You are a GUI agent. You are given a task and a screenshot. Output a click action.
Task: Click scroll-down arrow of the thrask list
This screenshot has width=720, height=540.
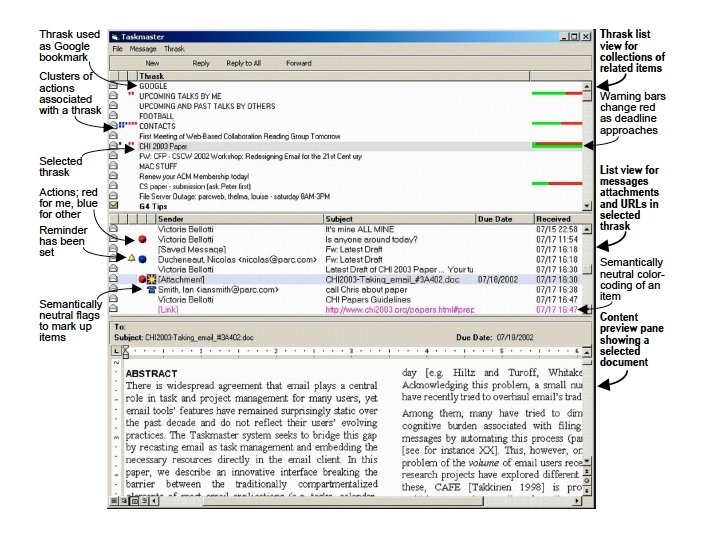coord(587,206)
